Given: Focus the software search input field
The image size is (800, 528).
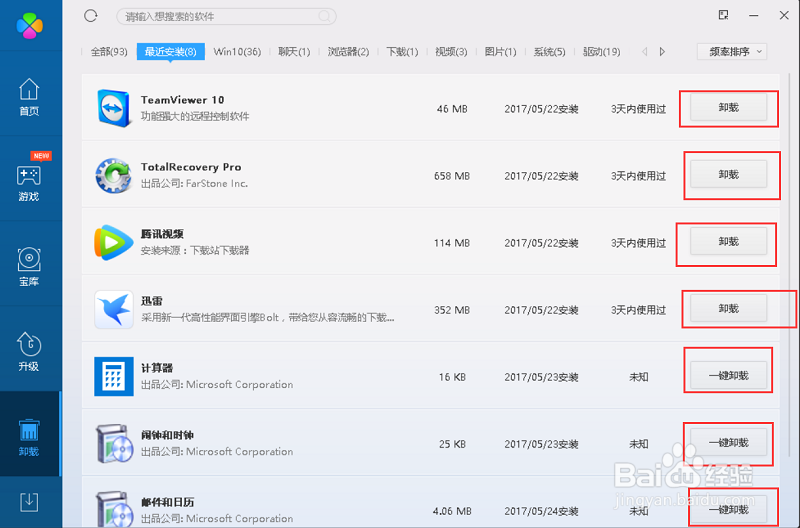Looking at the screenshot, I should tap(226, 16).
